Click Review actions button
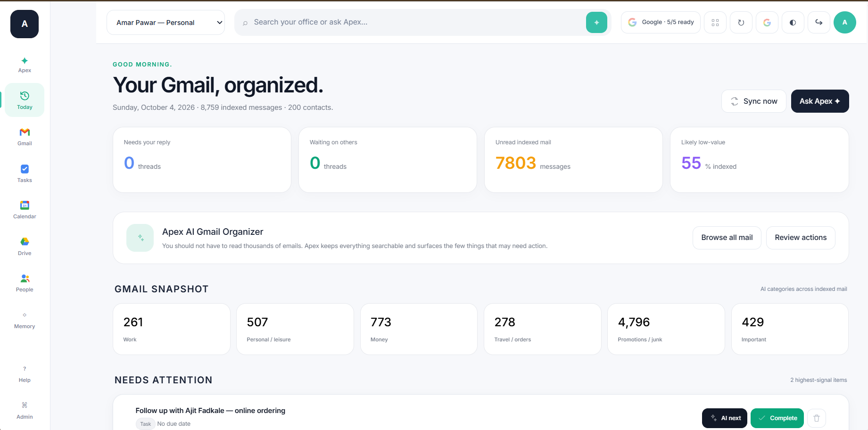Viewport: 868px width, 430px height. (801, 238)
